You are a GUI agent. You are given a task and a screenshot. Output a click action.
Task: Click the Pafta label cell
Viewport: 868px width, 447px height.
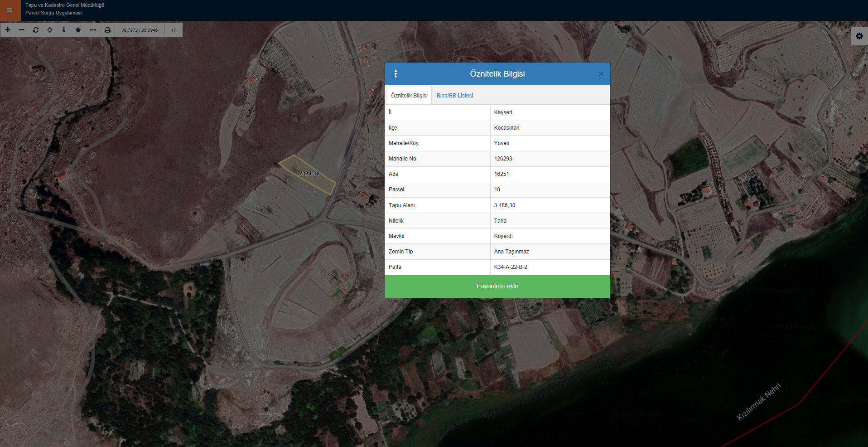(x=438, y=267)
